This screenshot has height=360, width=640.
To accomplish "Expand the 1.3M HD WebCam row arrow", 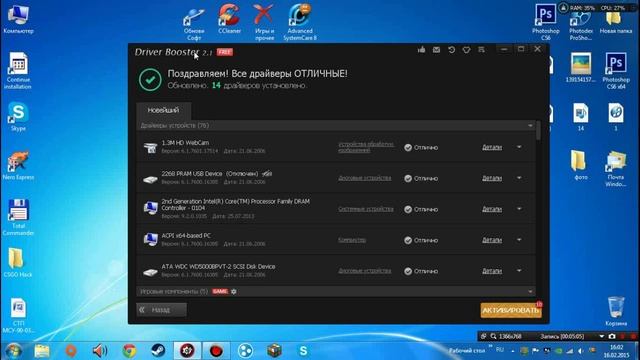I will click(519, 147).
